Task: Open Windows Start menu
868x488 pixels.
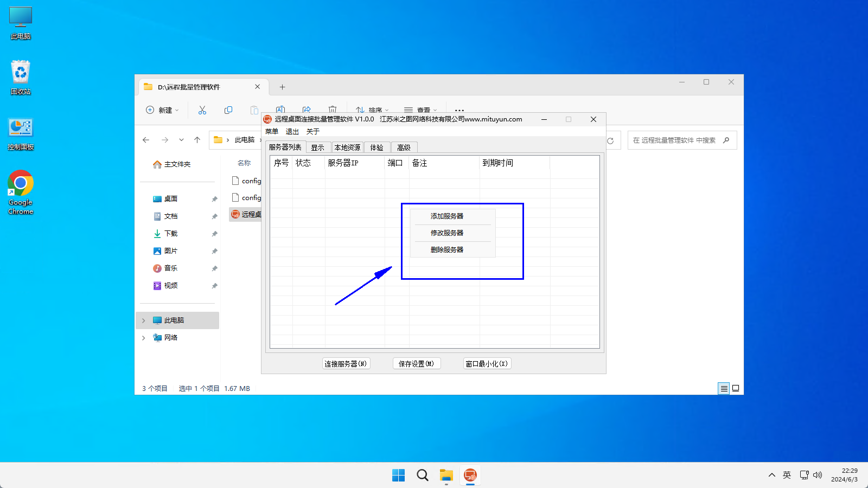Action: pos(398,476)
